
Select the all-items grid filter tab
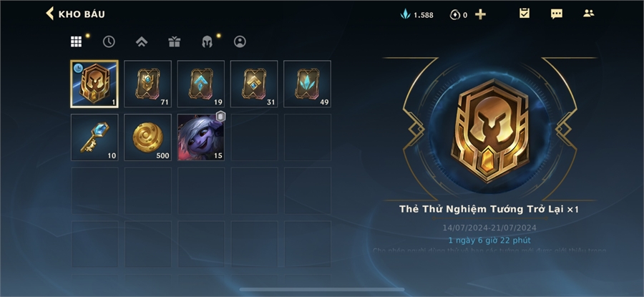click(76, 42)
